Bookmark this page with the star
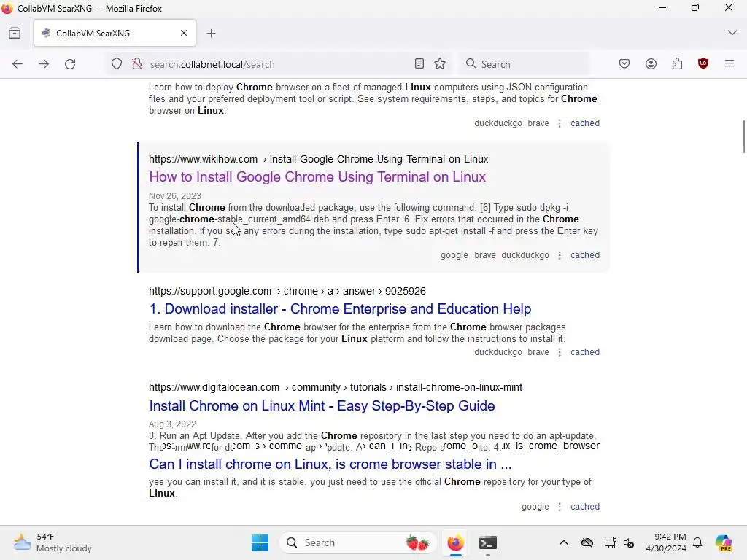Viewport: 747px width, 560px height. [x=440, y=64]
